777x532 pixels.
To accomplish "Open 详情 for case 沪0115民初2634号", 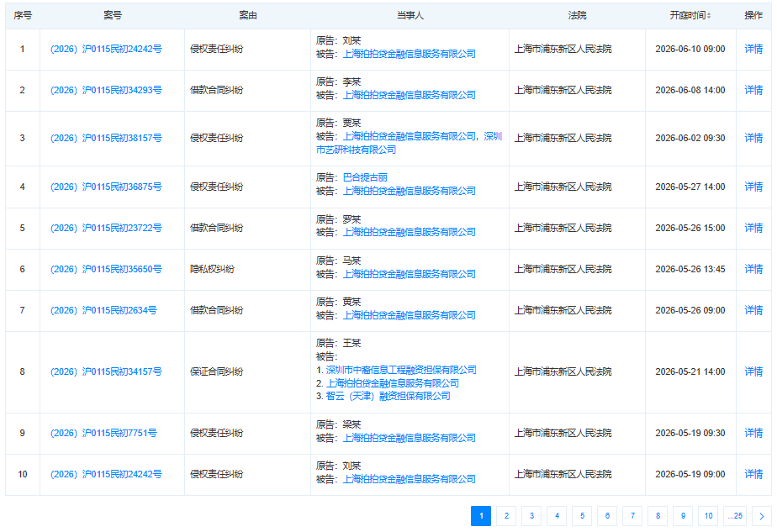I will point(756,309).
